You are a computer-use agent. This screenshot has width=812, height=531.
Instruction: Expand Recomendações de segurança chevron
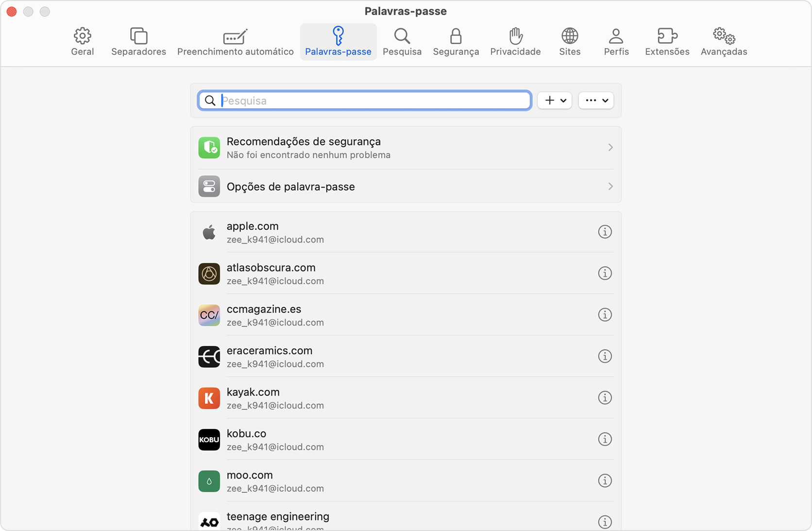pos(610,148)
